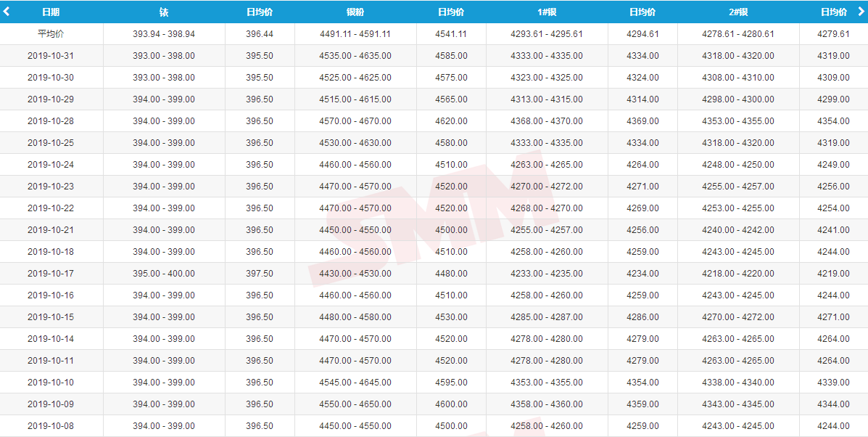Viewport: 868px width, 437px height.
Task: Click the right arrow in the table header
Action: [861, 12]
